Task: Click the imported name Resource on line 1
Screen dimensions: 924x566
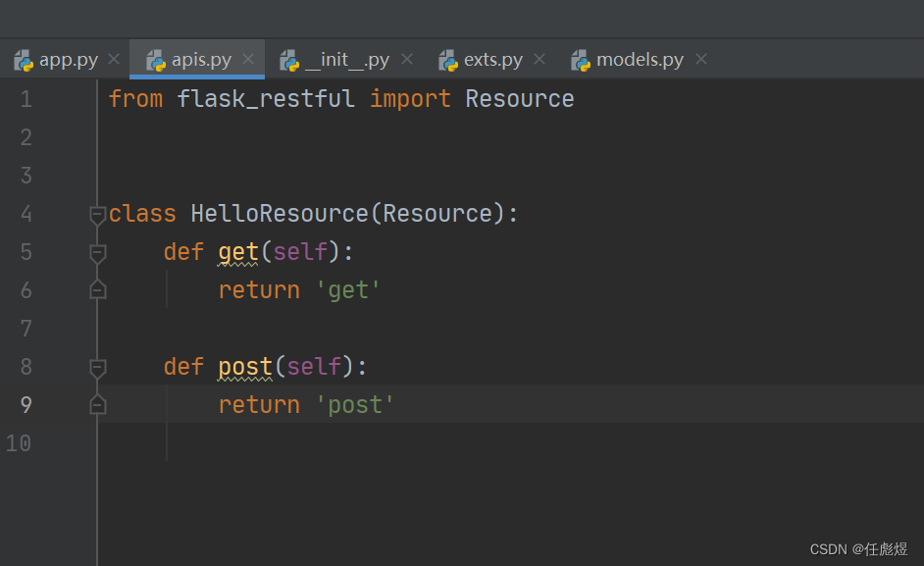Action: point(519,98)
